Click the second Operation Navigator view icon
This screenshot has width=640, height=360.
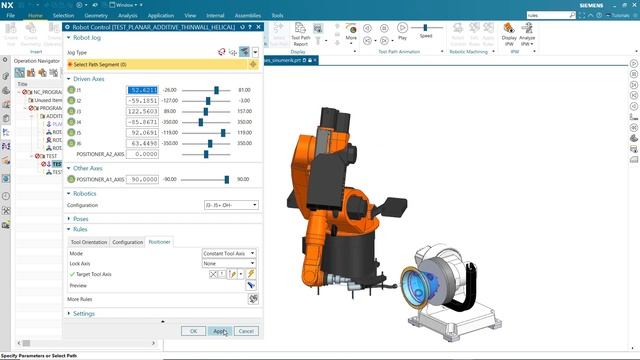tap(31, 73)
